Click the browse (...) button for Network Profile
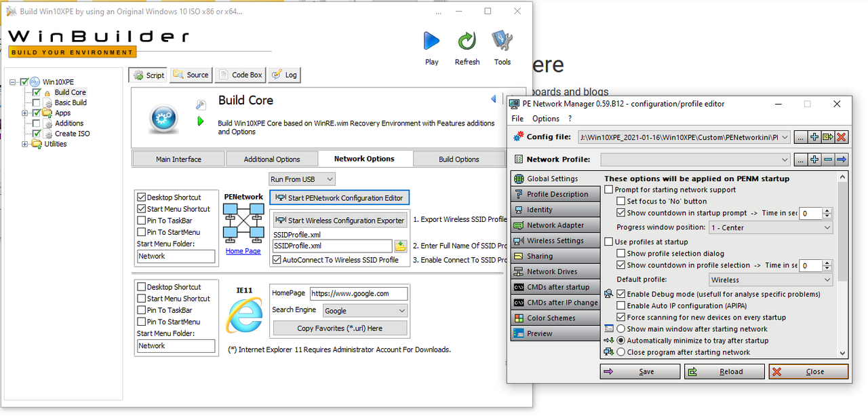This screenshot has height=416, width=868. 801,159
